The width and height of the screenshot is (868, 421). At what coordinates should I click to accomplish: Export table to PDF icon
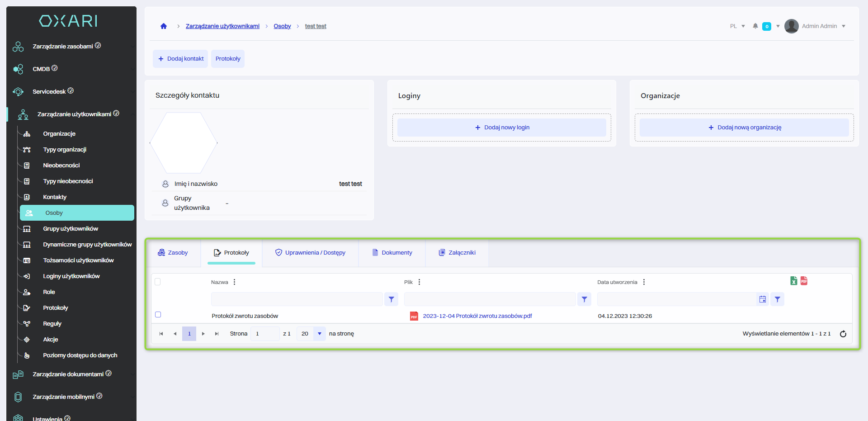(x=804, y=281)
